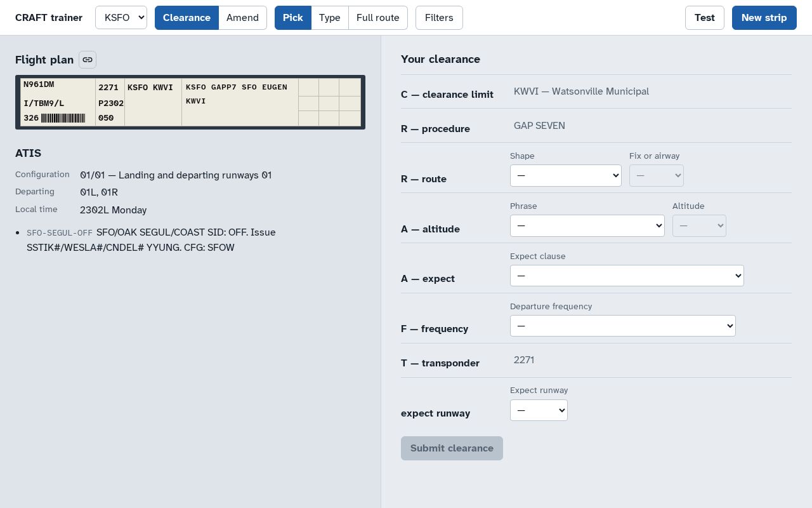Switch to Amend mode

pyautogui.click(x=242, y=18)
